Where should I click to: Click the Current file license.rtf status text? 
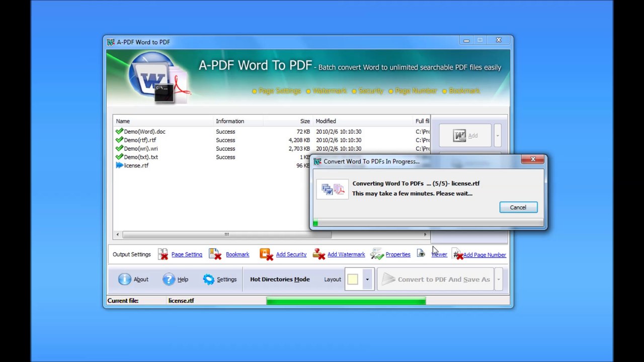click(x=181, y=301)
